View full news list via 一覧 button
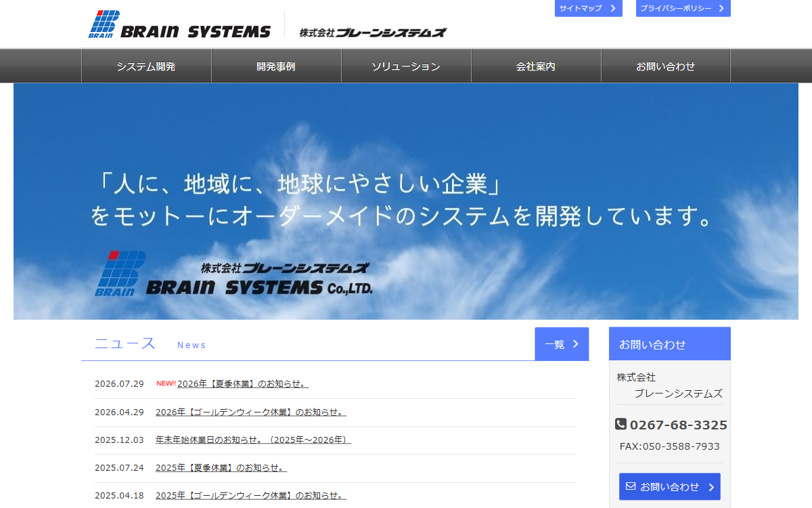The height and width of the screenshot is (508, 812). [x=562, y=344]
